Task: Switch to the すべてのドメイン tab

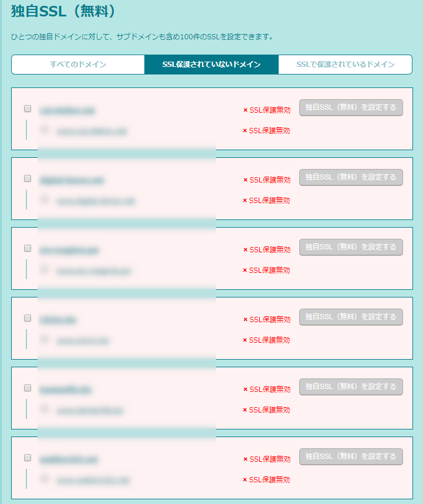Action: tap(78, 65)
